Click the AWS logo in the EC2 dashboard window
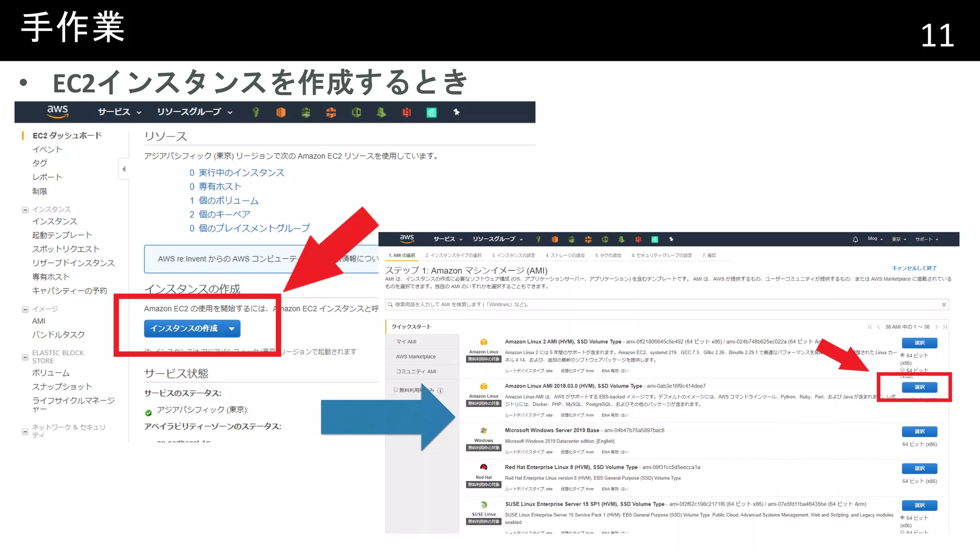This screenshot has height=551, width=980. [57, 111]
